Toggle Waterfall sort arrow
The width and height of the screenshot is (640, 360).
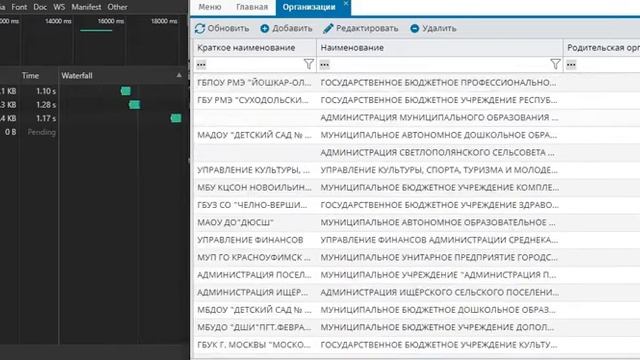(179, 75)
